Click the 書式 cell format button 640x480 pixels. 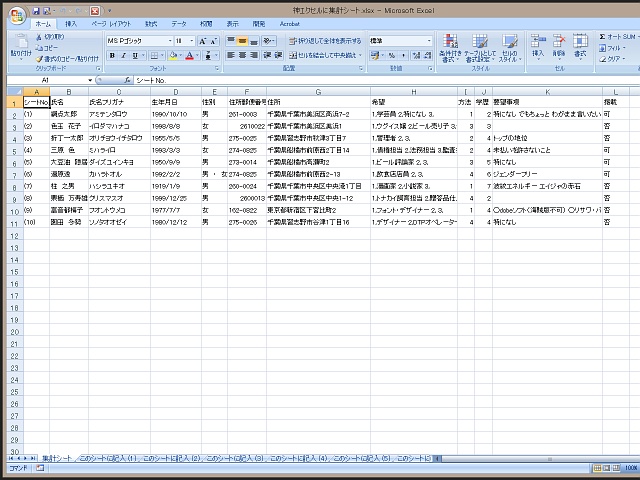580,47
